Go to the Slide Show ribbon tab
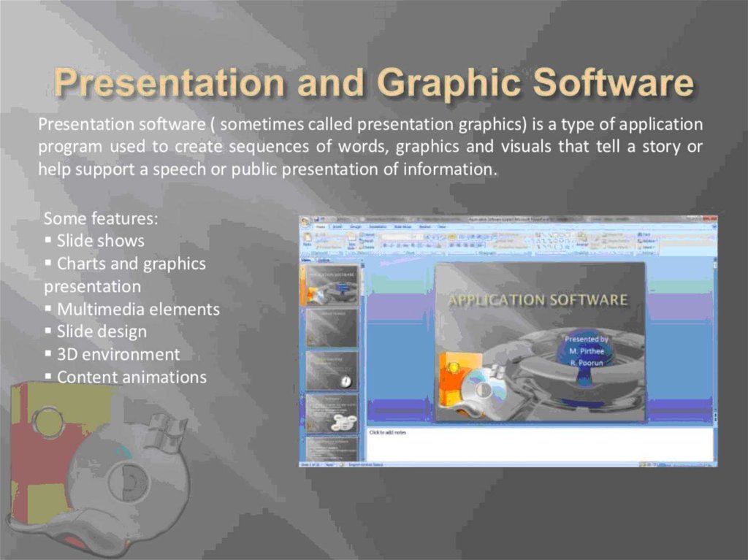This screenshot has height=560, width=748. point(402,227)
